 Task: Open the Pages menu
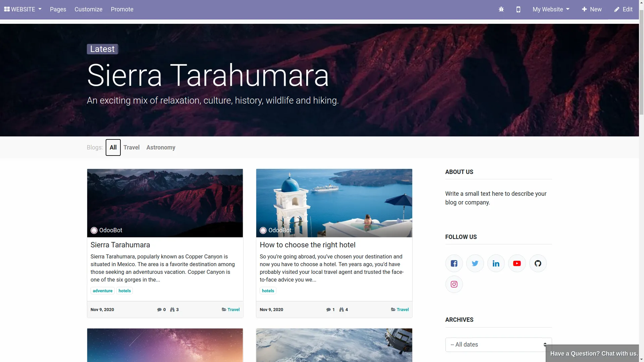58,9
